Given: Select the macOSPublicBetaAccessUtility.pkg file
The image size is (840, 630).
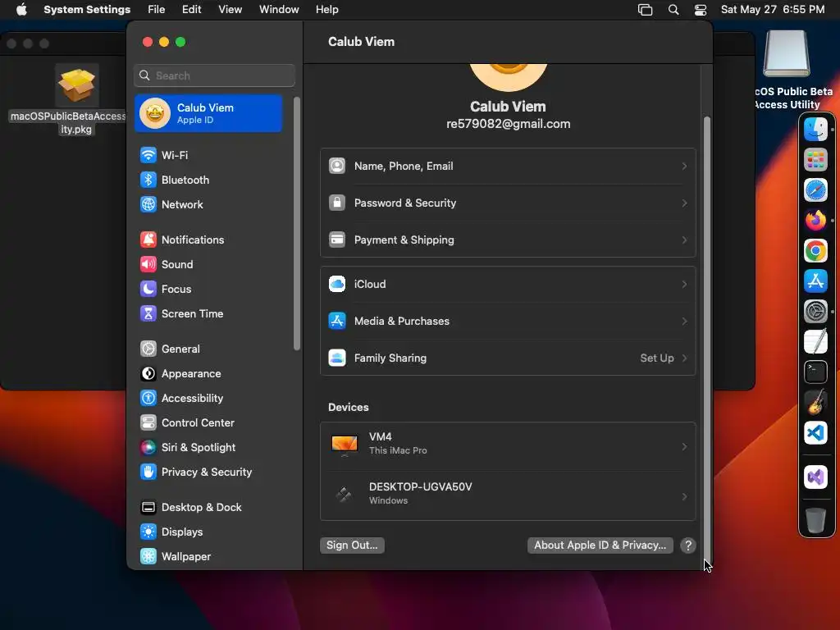Looking at the screenshot, I should point(76,99).
